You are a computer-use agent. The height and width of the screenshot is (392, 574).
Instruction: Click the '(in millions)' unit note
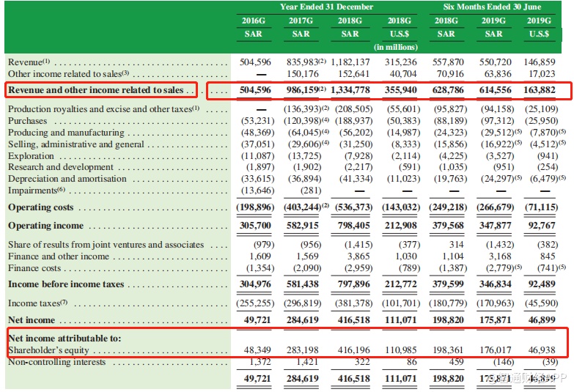pos(398,47)
